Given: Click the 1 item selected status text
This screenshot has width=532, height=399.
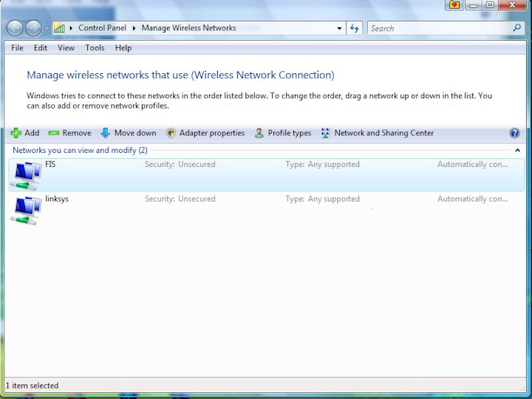Looking at the screenshot, I should (32, 386).
